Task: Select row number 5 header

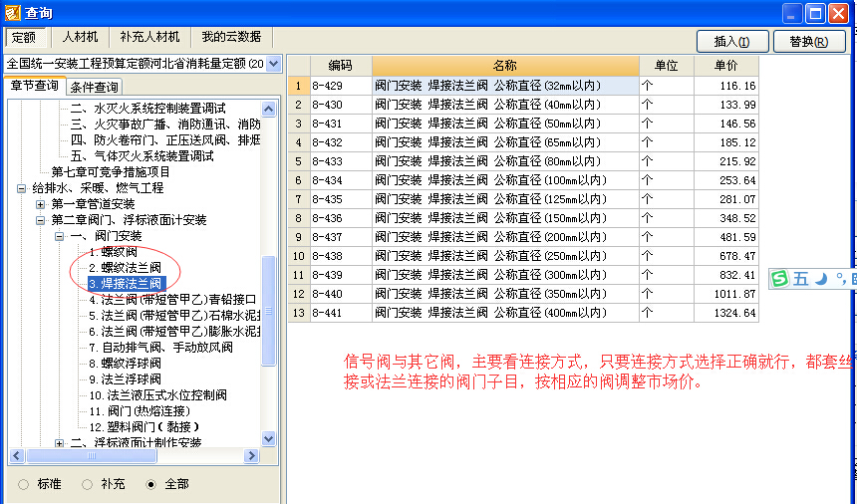Action: point(299,161)
